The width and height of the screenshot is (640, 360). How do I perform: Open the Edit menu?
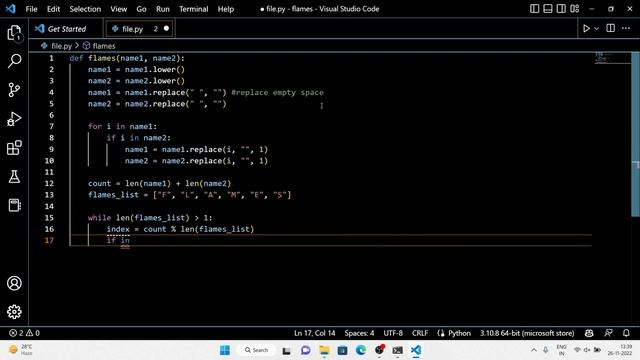[x=53, y=9]
